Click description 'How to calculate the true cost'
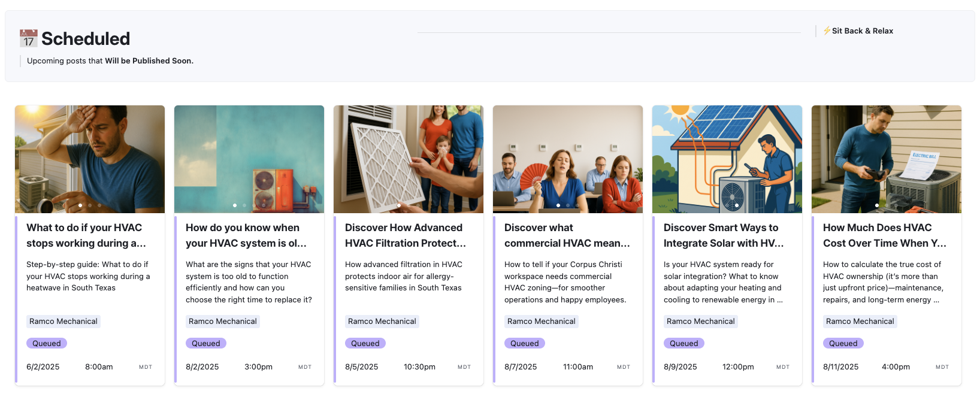 click(884, 282)
